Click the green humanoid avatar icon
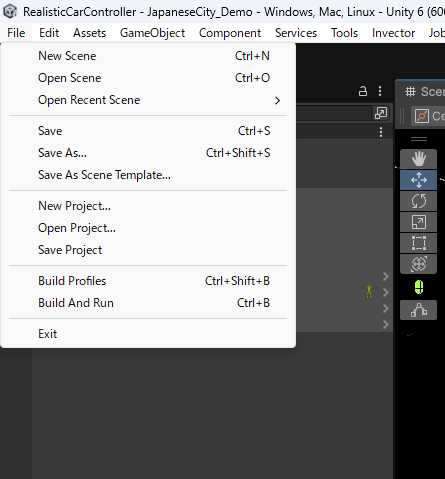The height and width of the screenshot is (479, 445). click(x=369, y=292)
